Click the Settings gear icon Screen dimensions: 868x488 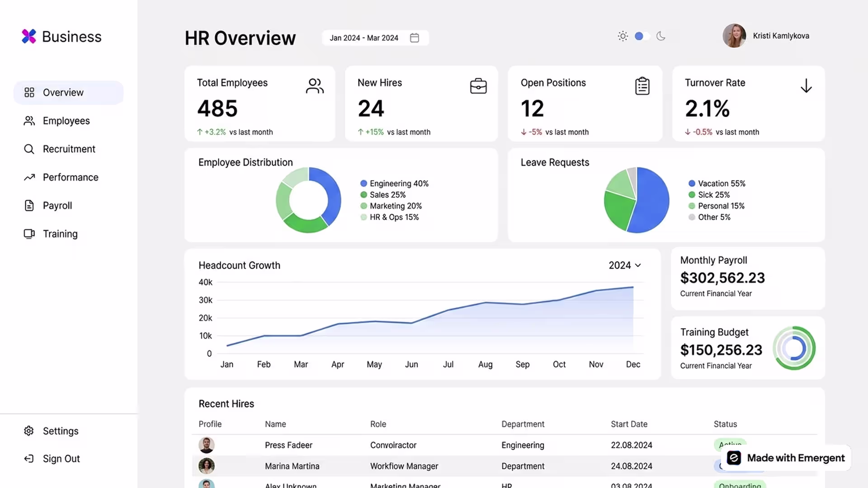tap(29, 431)
